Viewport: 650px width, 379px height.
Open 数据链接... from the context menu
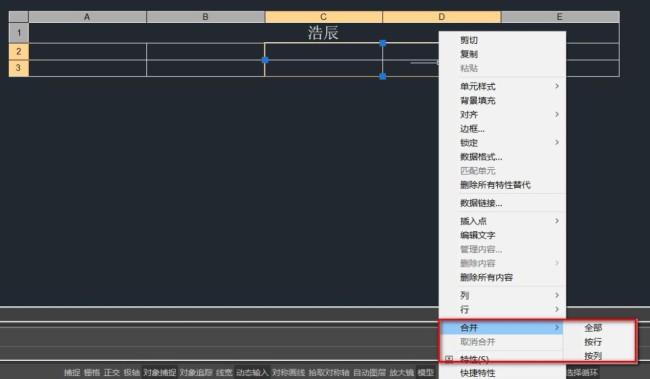tap(481, 203)
